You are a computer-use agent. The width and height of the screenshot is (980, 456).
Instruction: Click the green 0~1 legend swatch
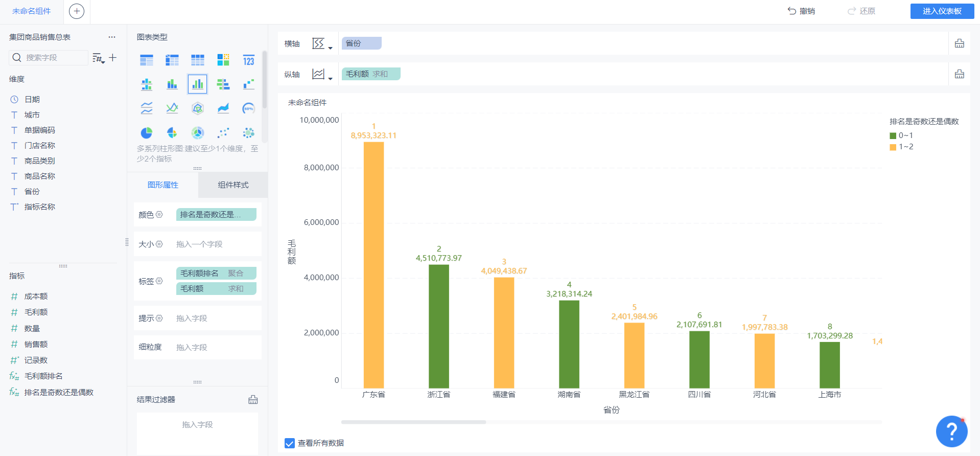point(893,136)
